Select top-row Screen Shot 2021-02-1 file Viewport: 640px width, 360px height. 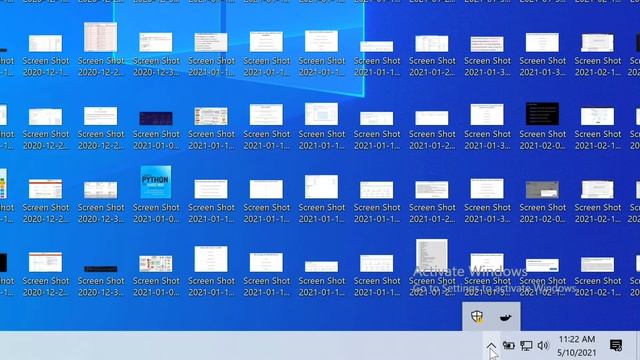[x=598, y=56]
